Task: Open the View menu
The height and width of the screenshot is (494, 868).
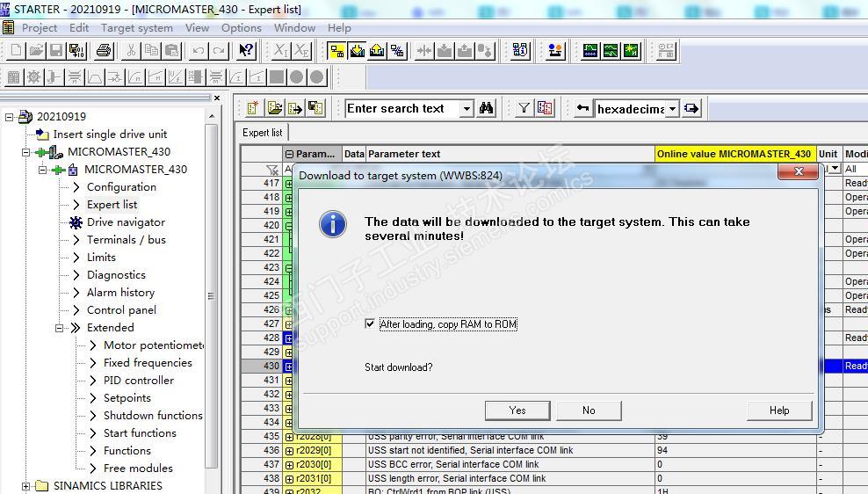Action: click(197, 28)
